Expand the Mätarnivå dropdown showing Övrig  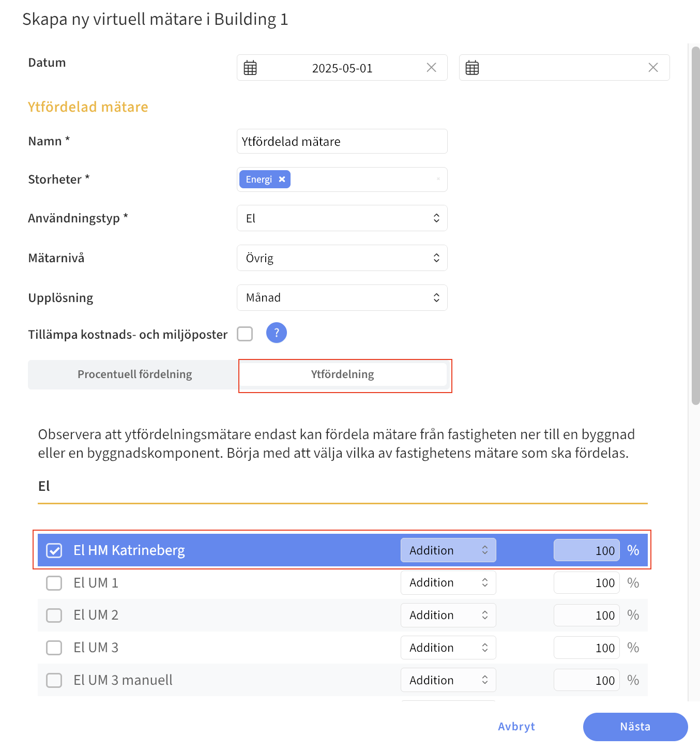coord(342,258)
